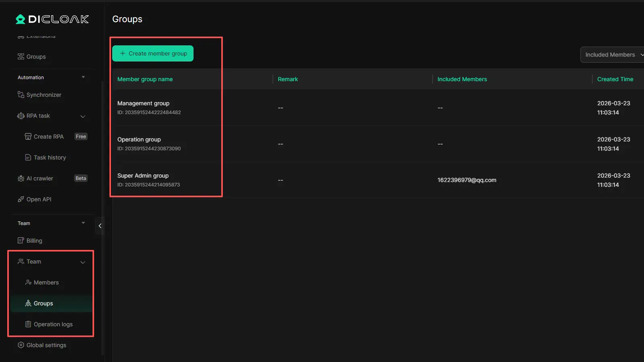Open Global settings in the sidebar
Screen dimensions: 644x362
(x=46, y=345)
